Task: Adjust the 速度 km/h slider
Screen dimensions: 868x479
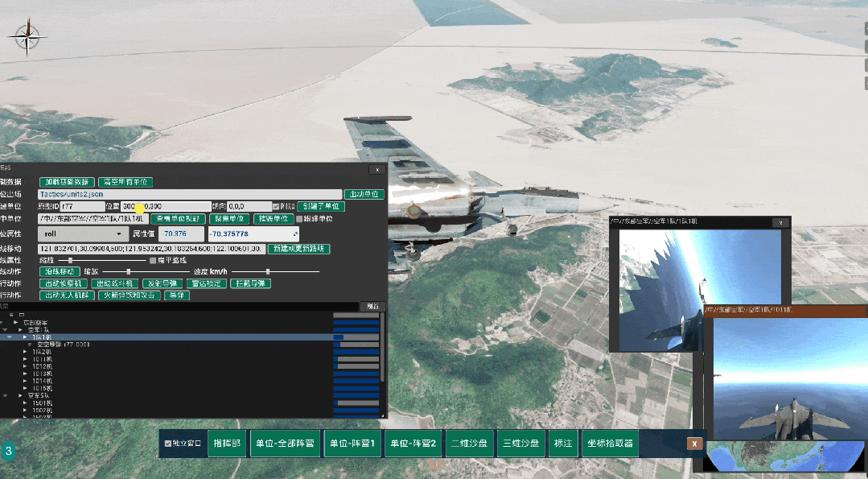Action: (x=276, y=271)
